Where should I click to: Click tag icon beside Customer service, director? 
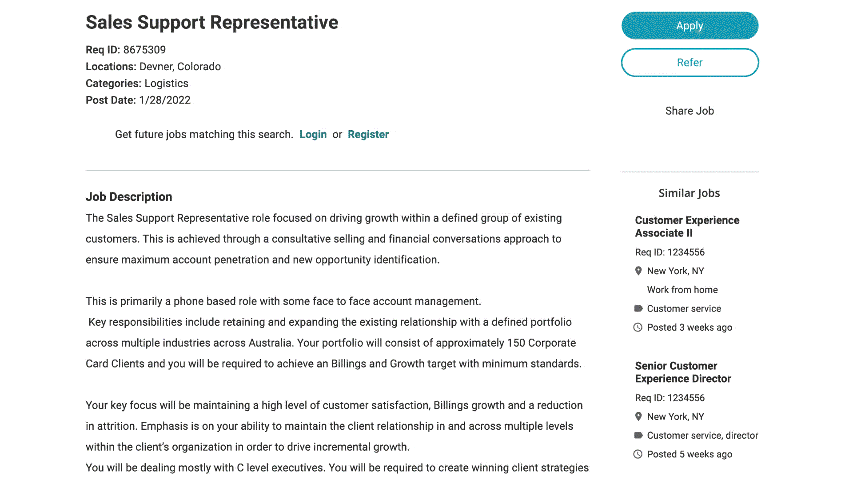tap(639, 436)
